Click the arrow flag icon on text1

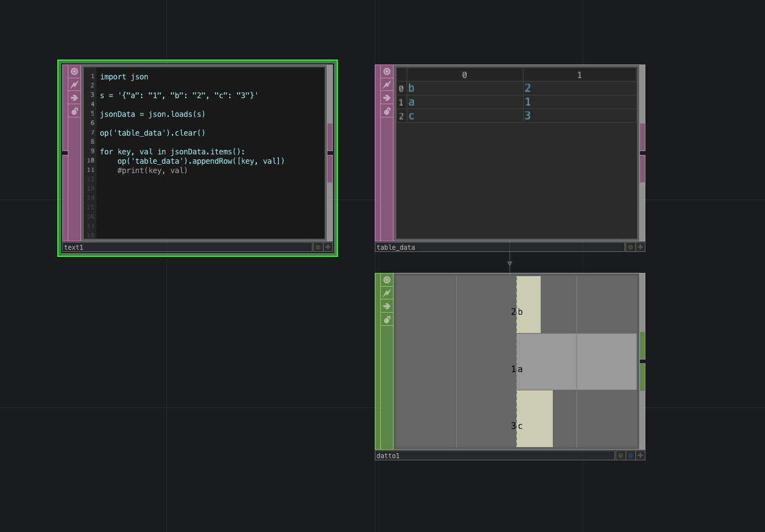pyautogui.click(x=74, y=98)
